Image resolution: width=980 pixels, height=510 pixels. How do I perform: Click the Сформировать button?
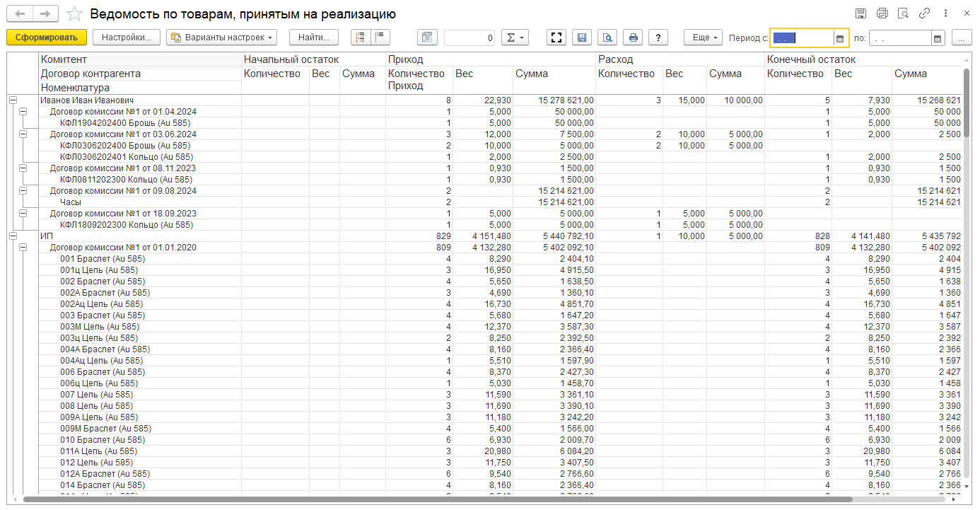coord(46,37)
